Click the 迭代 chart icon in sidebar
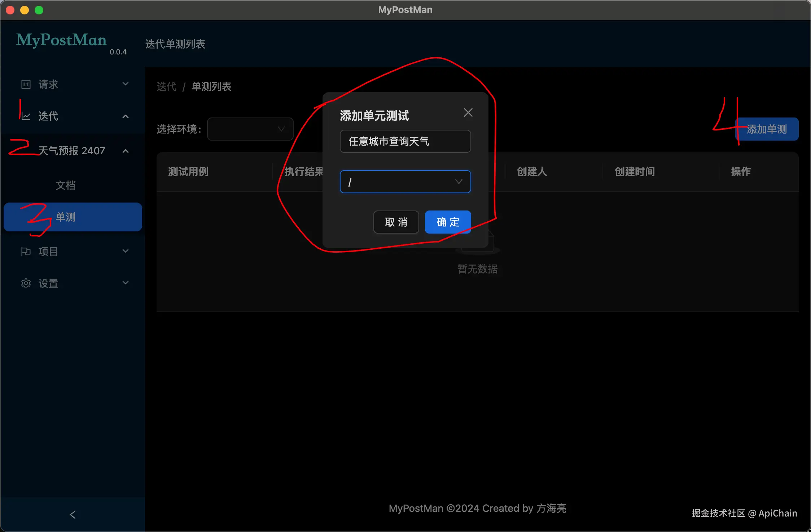The image size is (811, 532). click(x=26, y=116)
